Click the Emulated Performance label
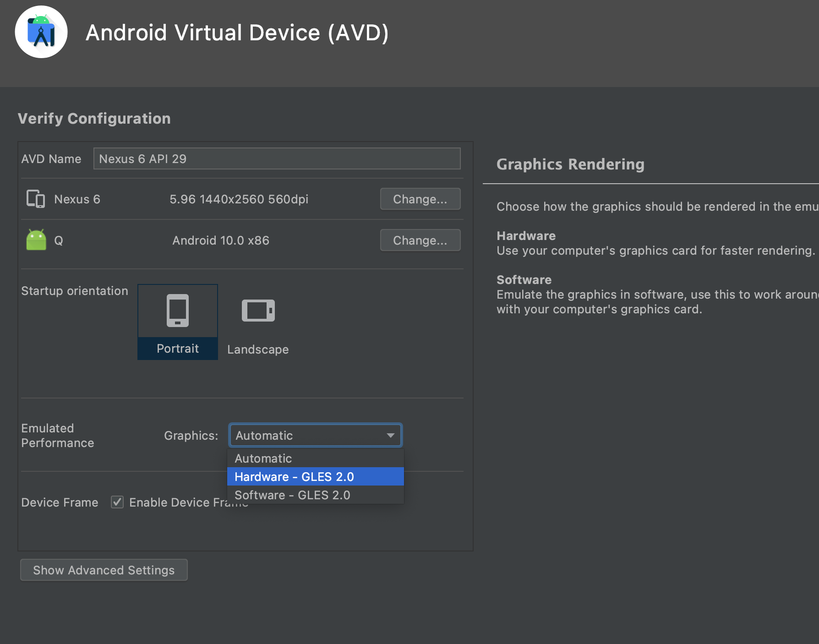 point(58,435)
